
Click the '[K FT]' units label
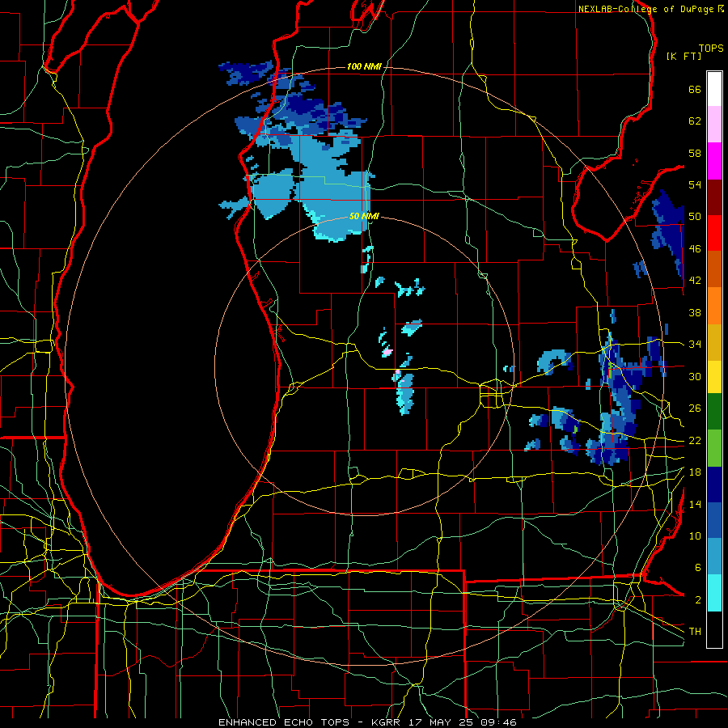[x=684, y=57]
